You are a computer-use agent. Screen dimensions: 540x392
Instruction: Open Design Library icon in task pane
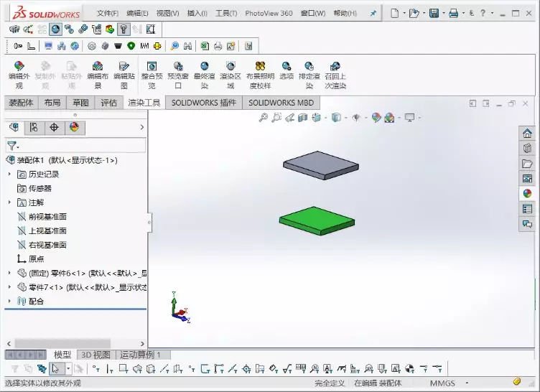pyautogui.click(x=527, y=149)
